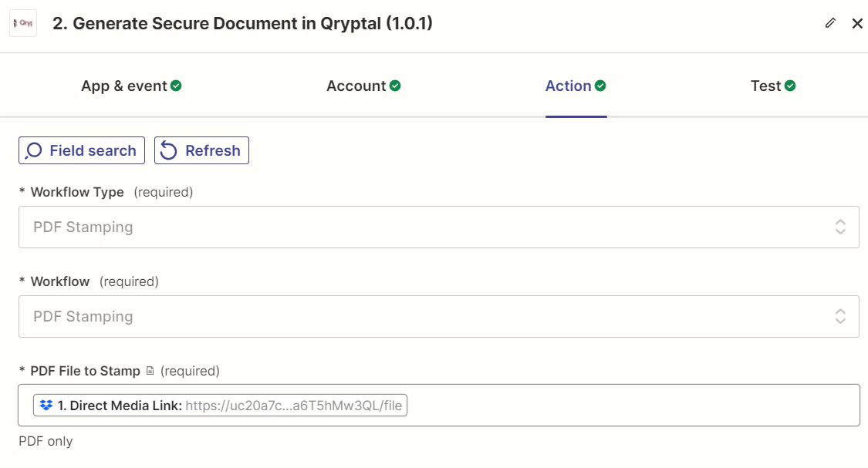Click the green checkmark beside Action
Viewport: 868px width, 468px height.
(x=600, y=86)
